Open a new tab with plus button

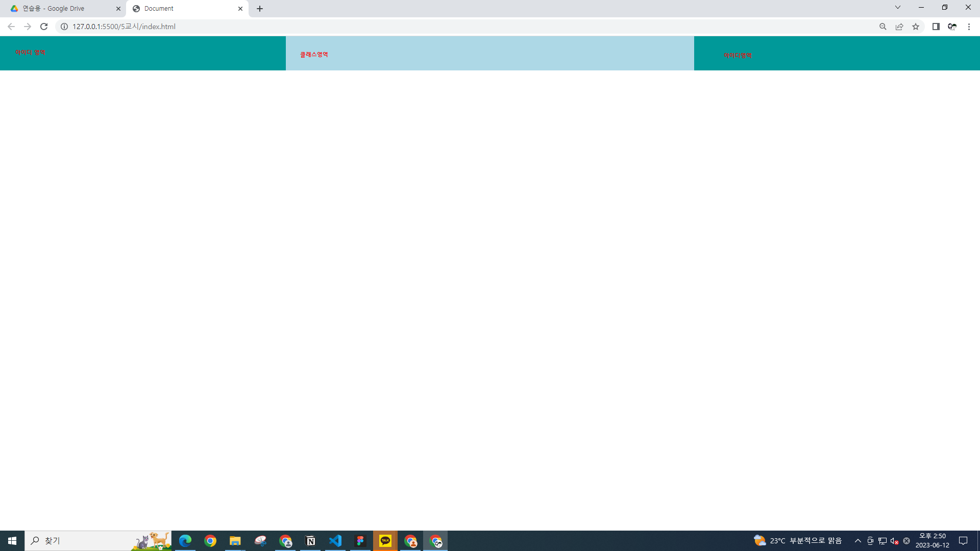pyautogui.click(x=260, y=9)
